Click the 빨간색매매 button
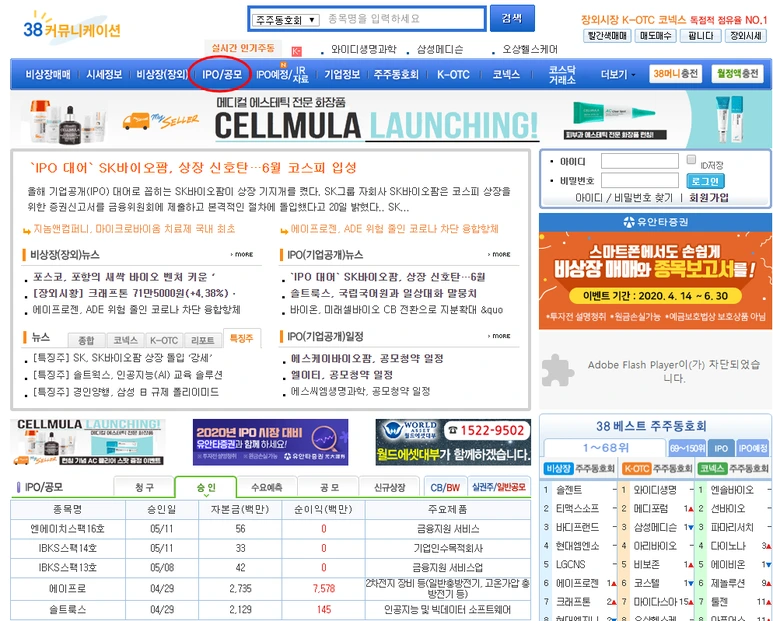Screen dimensions: 773x621 606,35
